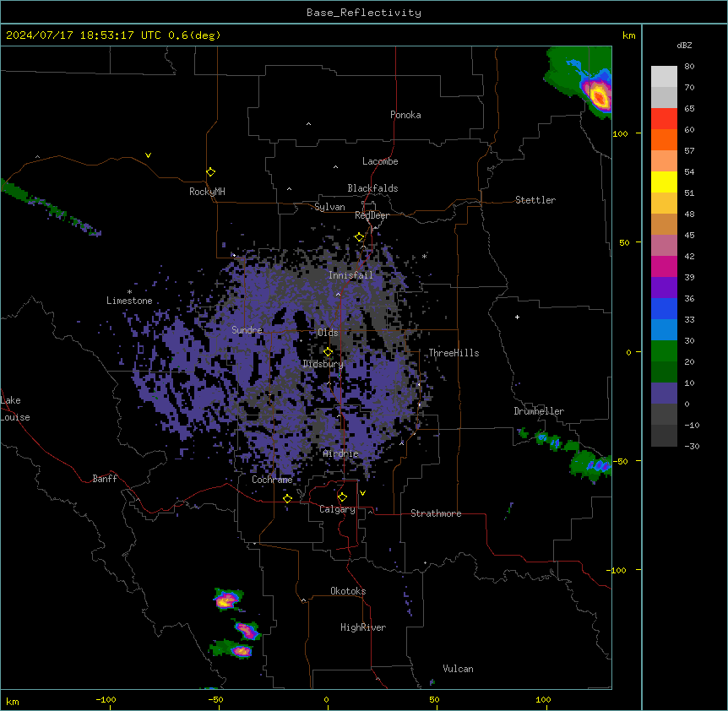Click the Blackfalds label
Image resolution: width=728 pixels, height=711 pixels.
coord(372,188)
